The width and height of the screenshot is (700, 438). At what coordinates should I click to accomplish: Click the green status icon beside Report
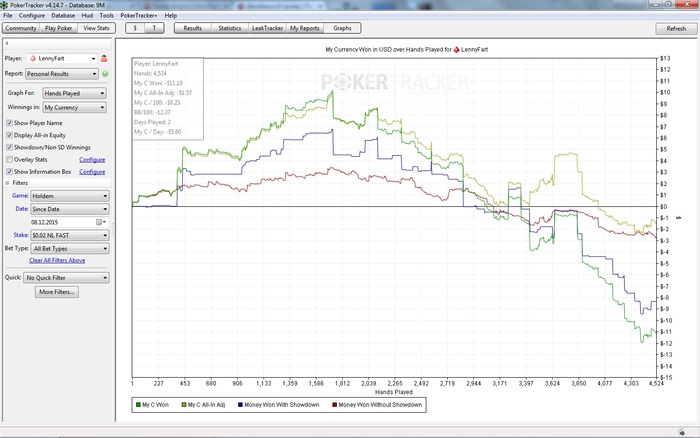105,74
